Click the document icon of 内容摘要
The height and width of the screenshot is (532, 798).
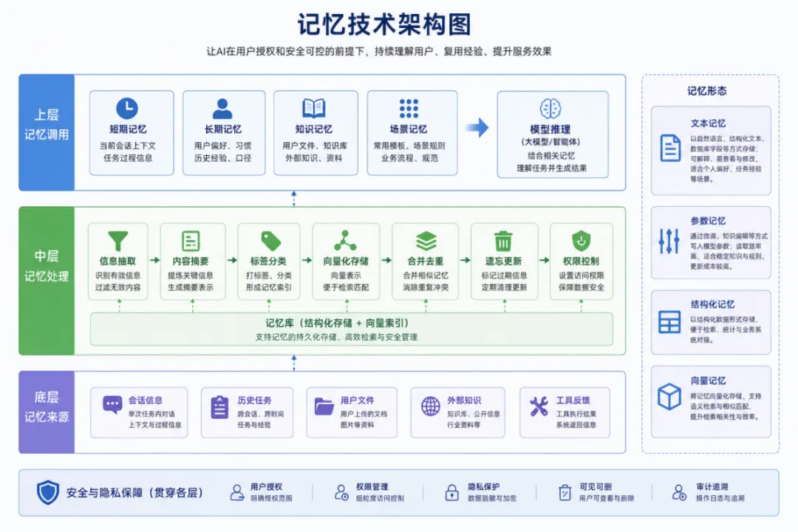(x=191, y=241)
